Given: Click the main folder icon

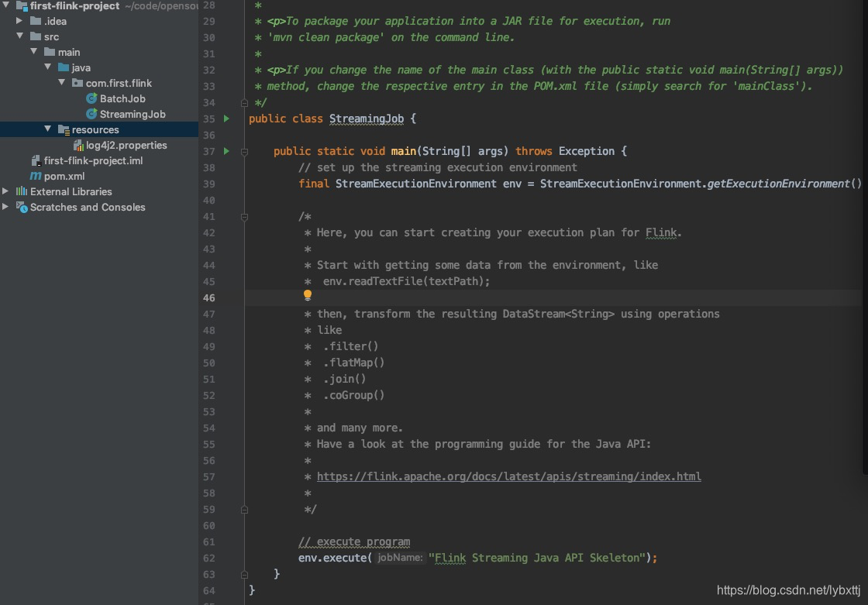Looking at the screenshot, I should click(x=50, y=52).
